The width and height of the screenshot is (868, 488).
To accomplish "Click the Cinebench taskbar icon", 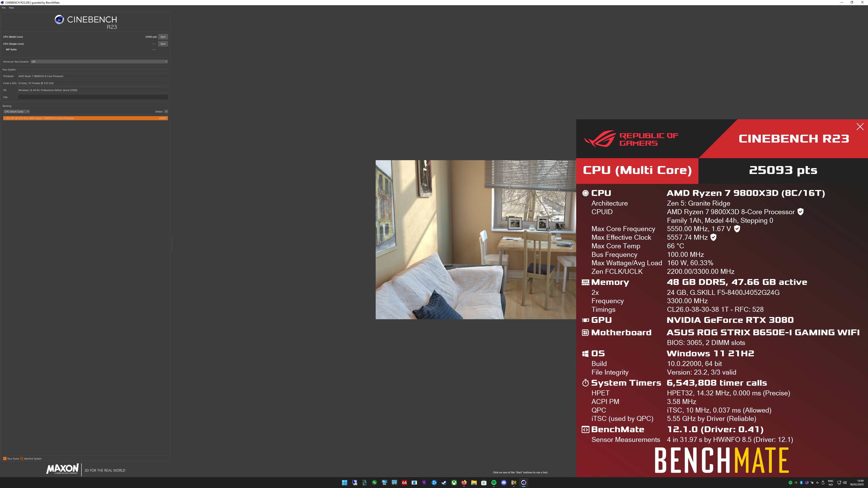I will click(x=524, y=483).
